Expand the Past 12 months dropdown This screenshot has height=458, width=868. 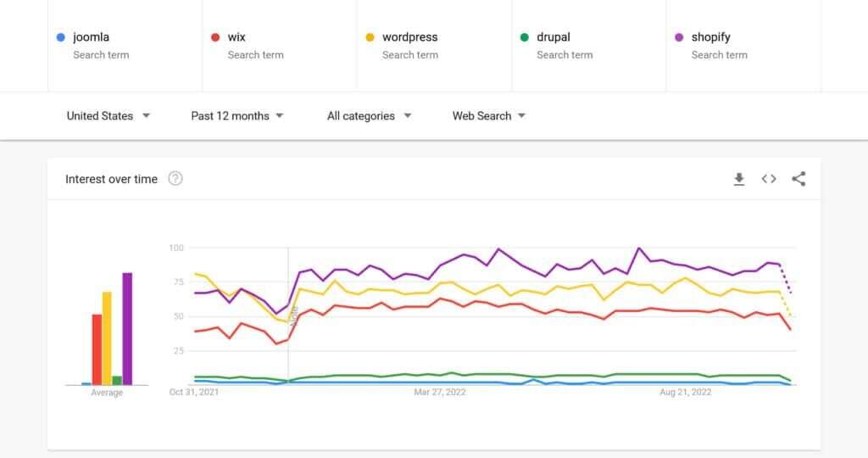(237, 116)
